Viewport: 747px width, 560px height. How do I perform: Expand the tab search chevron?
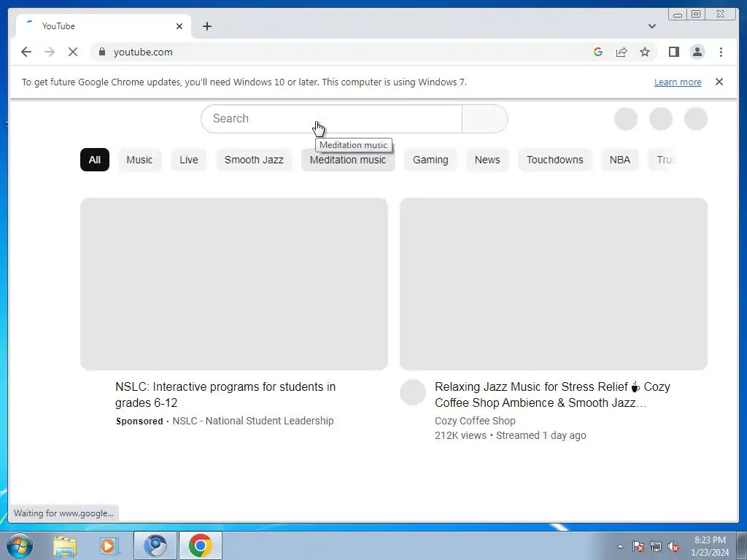[x=651, y=26]
